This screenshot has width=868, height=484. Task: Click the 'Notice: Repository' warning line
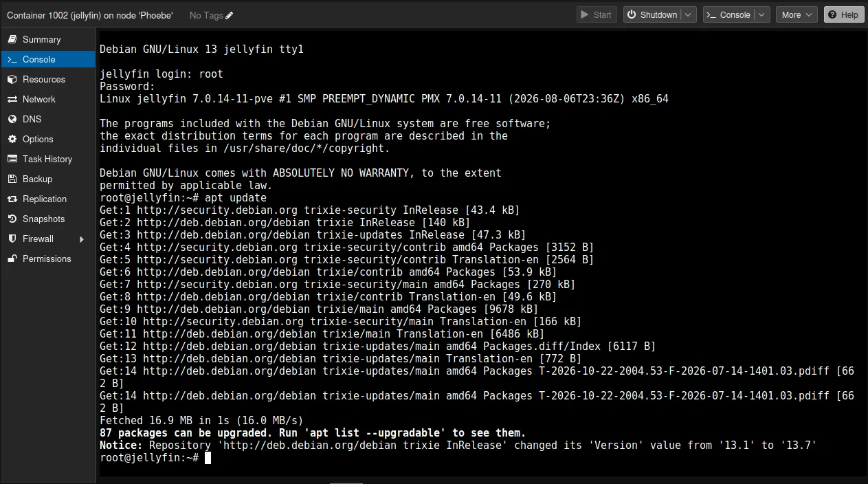[x=458, y=445]
